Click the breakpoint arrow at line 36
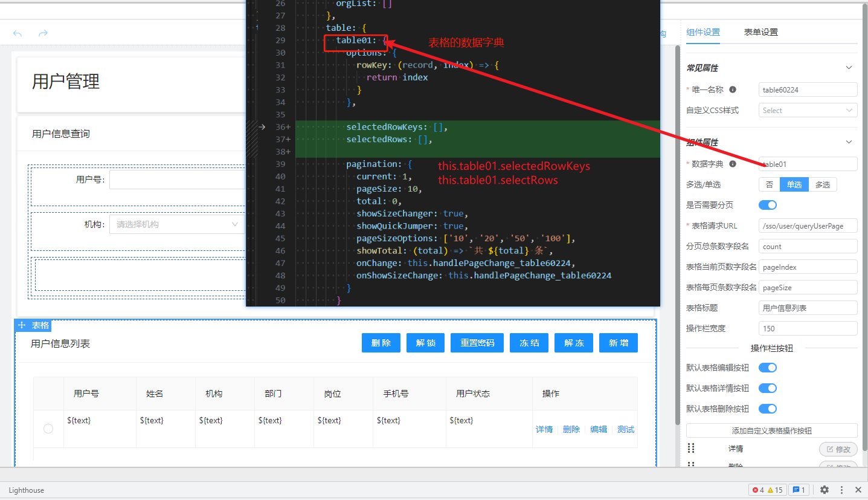The width and height of the screenshot is (868, 500). pos(262,127)
